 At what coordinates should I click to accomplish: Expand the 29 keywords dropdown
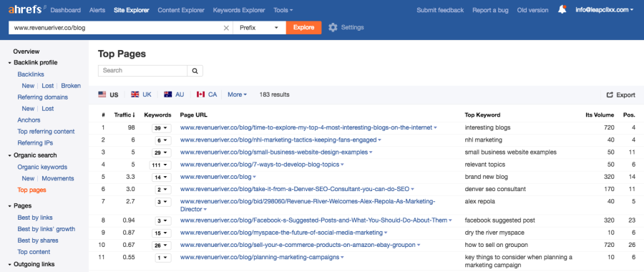point(161,153)
